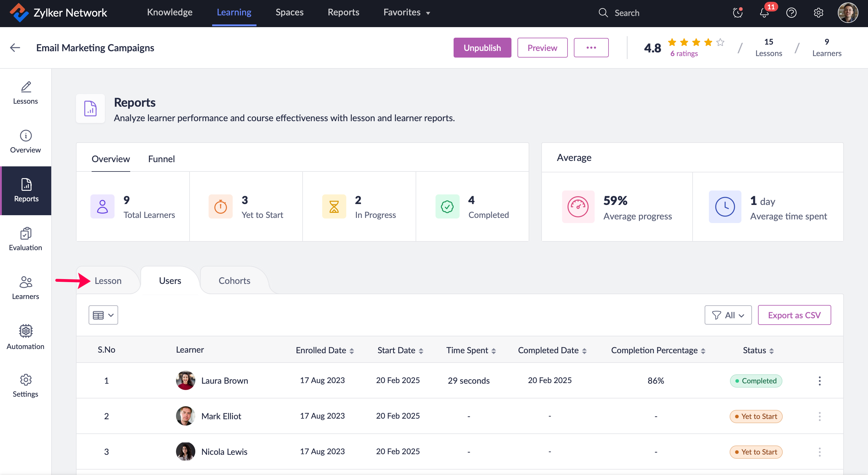Screen dimensions: 868x475
Task: Click the Unpublish button
Action: point(482,48)
